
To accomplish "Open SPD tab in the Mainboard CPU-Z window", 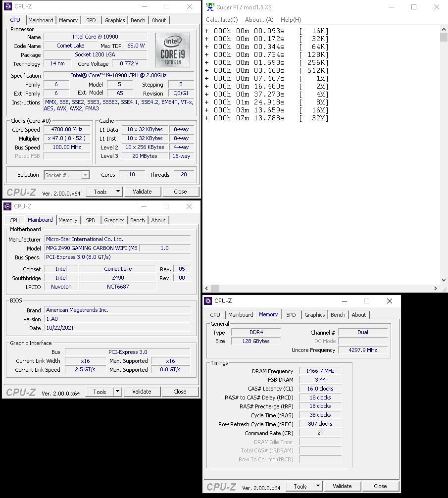I will pyautogui.click(x=91, y=220).
